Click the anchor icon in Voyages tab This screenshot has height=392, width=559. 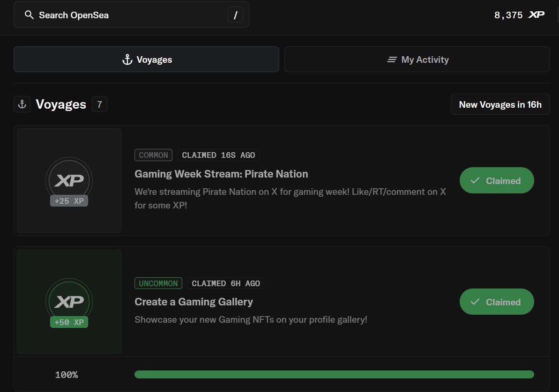pos(127,59)
